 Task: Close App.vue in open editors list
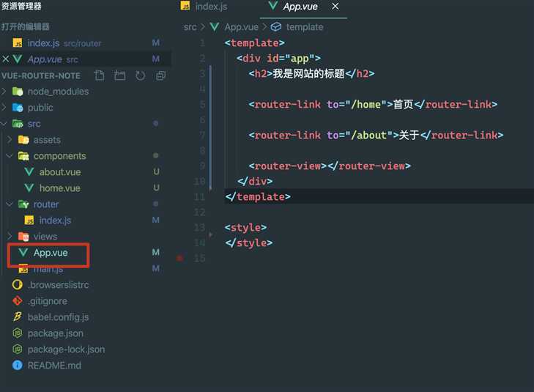tap(7, 59)
